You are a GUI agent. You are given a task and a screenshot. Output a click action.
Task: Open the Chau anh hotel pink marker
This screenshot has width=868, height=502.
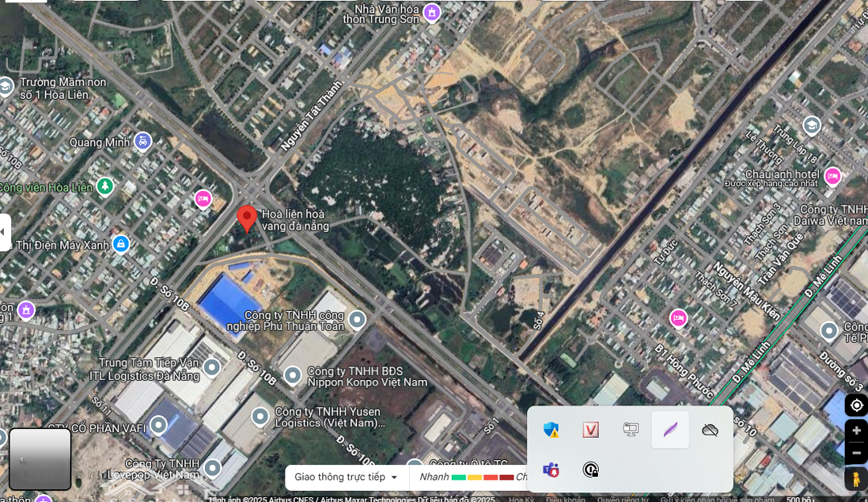tap(833, 175)
